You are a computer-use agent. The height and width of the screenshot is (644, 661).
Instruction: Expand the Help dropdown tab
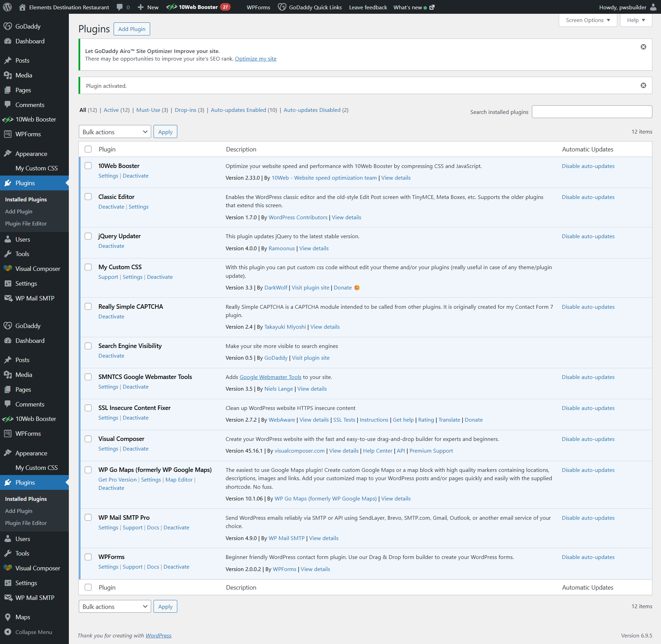click(x=636, y=20)
